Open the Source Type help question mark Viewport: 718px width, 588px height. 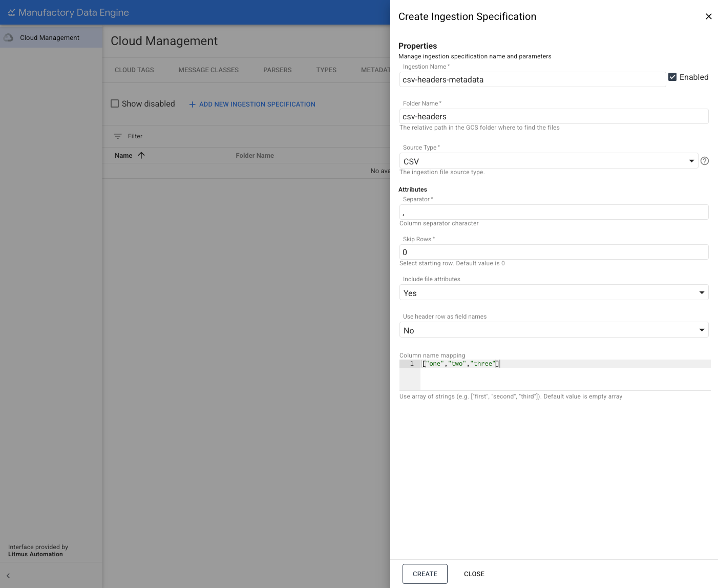point(705,161)
